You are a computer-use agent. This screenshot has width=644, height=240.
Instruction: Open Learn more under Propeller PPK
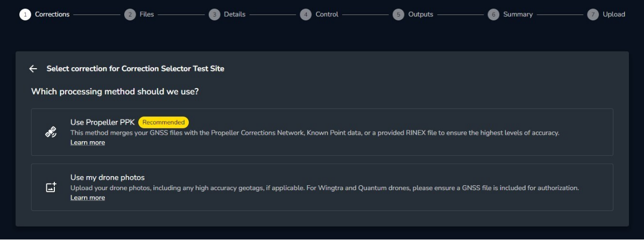pyautogui.click(x=88, y=143)
